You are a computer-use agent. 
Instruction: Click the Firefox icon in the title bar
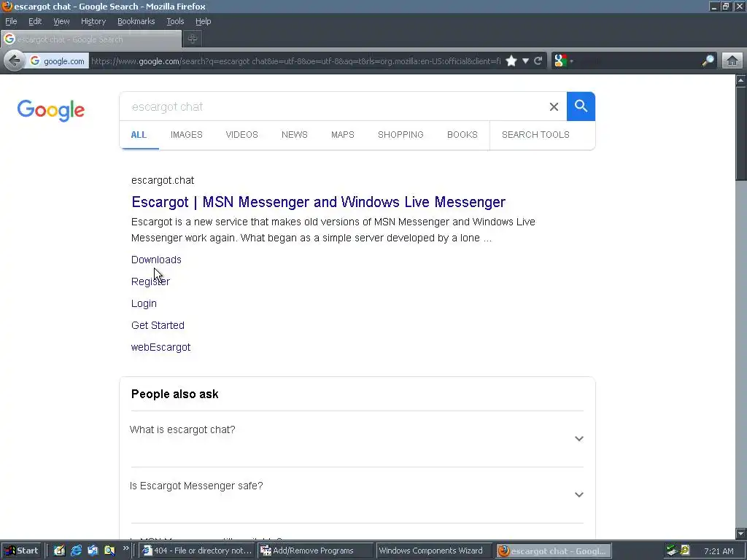point(7,6)
